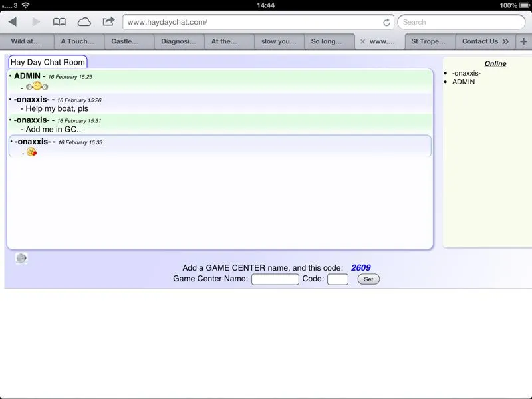Open the share sheet icon
Screen dimensions: 532x399
[x=108, y=21]
